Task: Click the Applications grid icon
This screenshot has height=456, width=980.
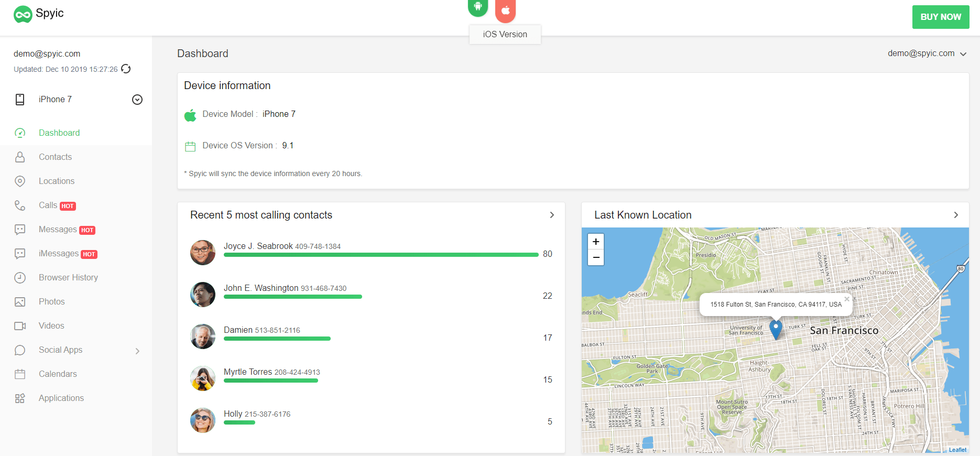Action: pos(20,398)
